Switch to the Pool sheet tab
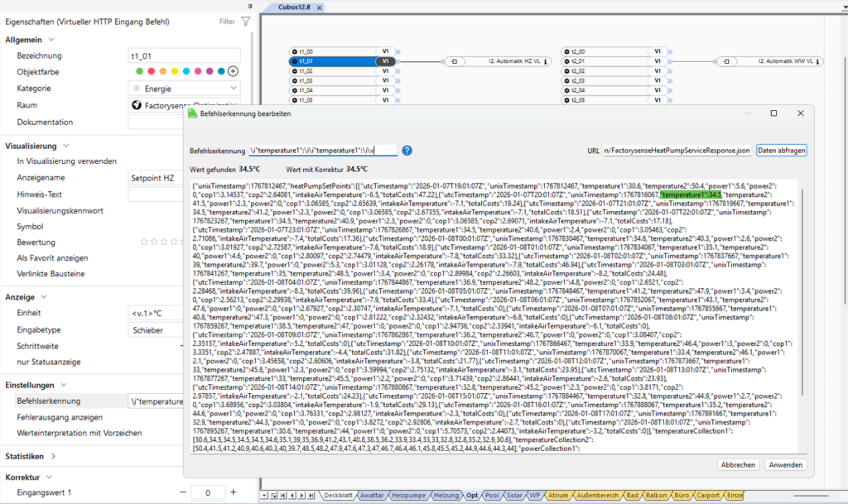Viewport: 848px width, 504px height. 494,496
